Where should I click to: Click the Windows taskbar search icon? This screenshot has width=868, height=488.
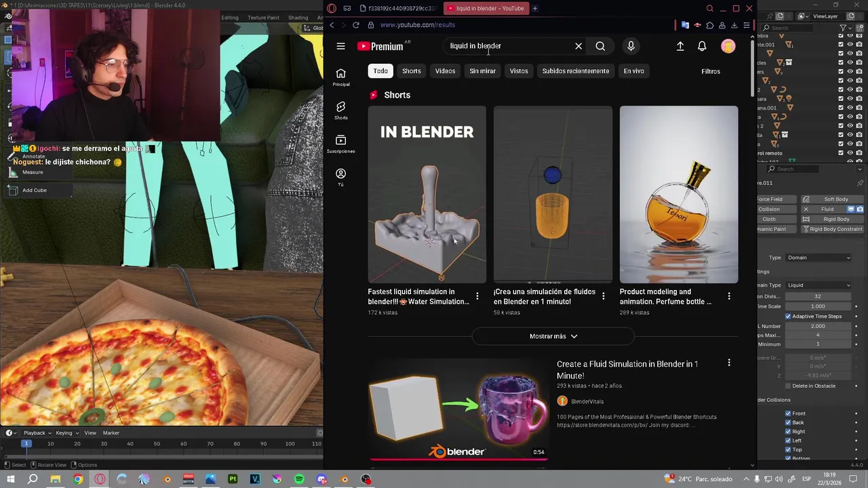coord(33,479)
